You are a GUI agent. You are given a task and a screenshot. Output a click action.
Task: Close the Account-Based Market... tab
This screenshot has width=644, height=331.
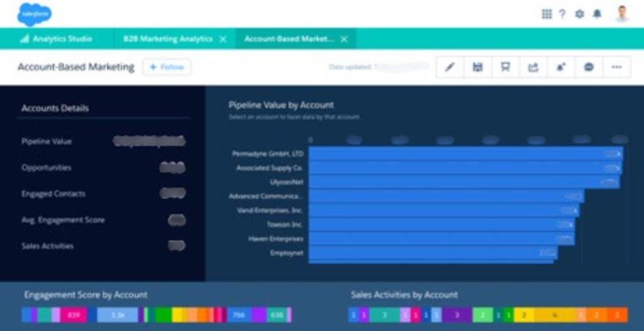344,39
